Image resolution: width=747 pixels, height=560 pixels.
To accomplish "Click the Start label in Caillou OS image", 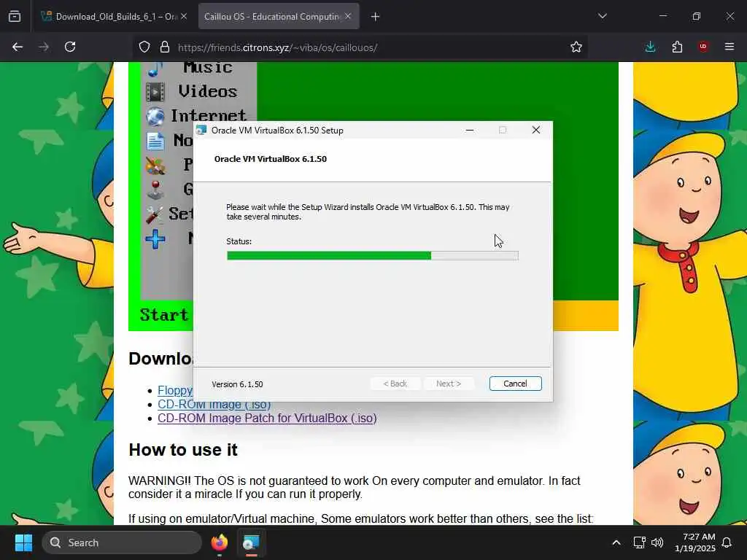I will 164,315.
